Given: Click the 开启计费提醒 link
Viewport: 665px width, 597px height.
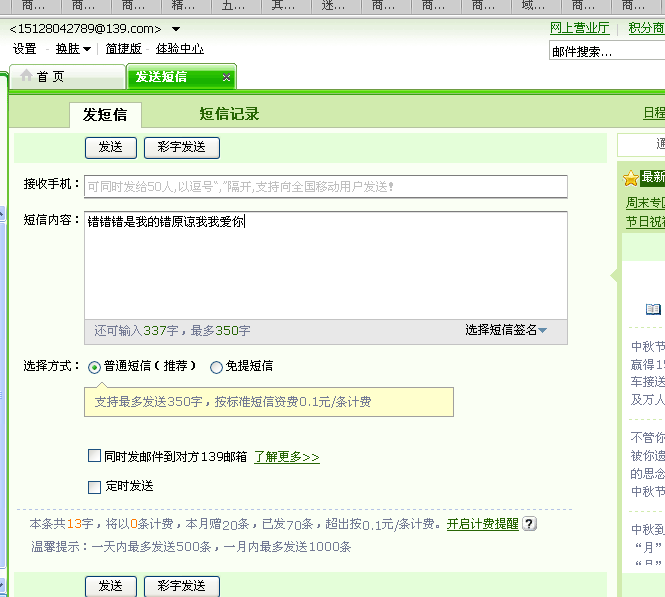Looking at the screenshot, I should coord(483,524).
